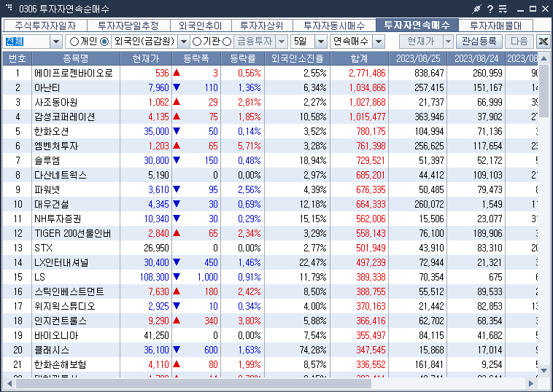Open the 투자자상위 tab

(x=262, y=26)
